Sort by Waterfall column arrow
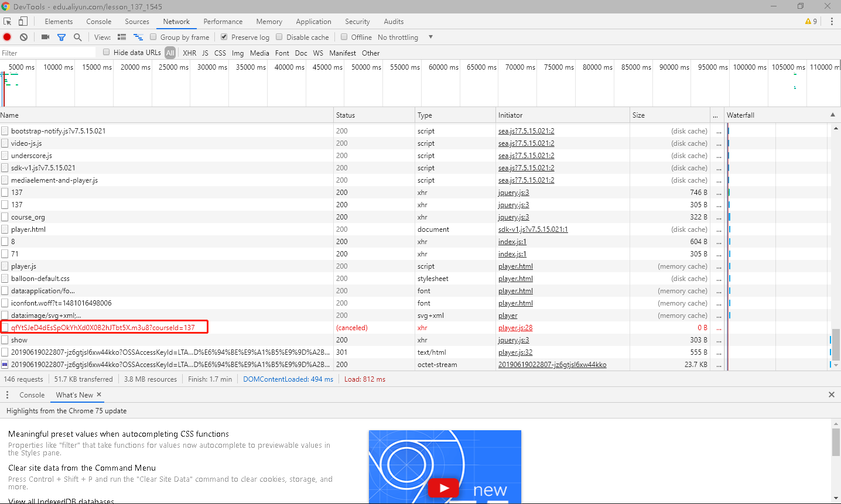This screenshot has width=841, height=504. pos(833,115)
